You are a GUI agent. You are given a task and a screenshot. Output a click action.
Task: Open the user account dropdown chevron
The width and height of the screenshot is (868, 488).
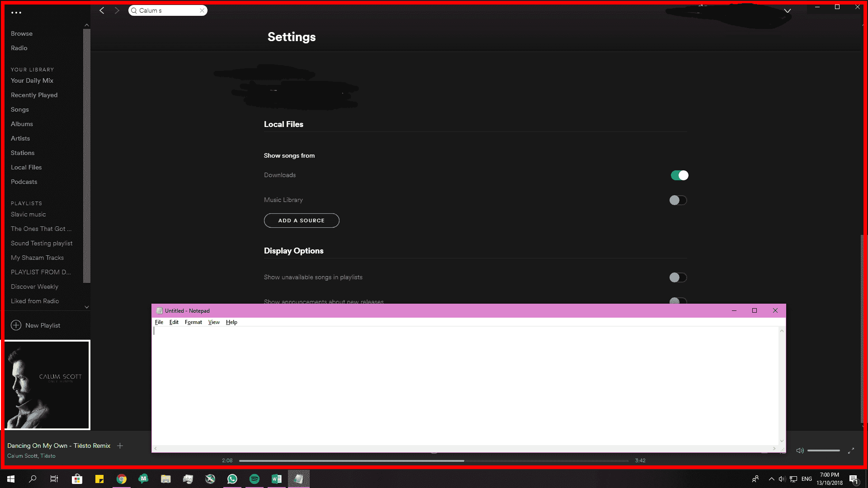[788, 11]
